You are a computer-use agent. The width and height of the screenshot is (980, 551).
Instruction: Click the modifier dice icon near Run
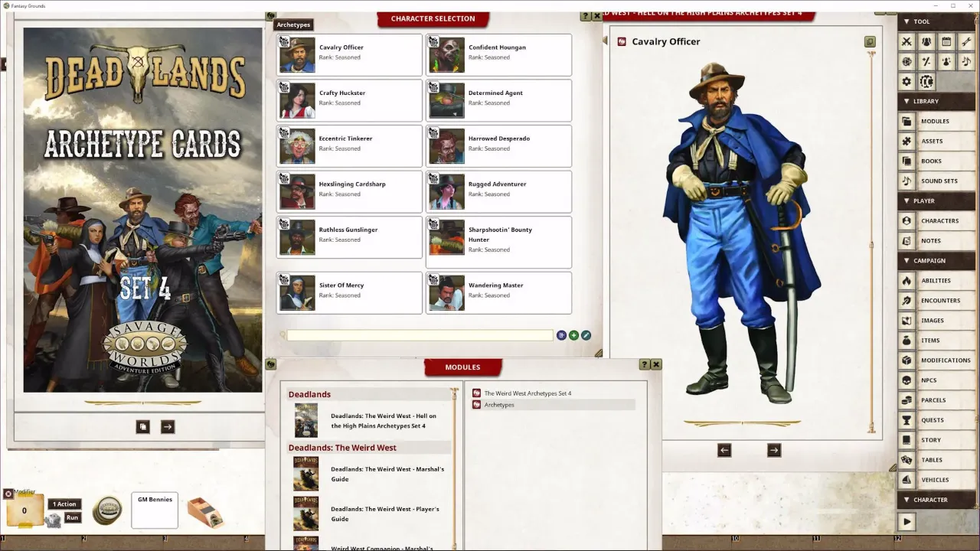[53, 520]
